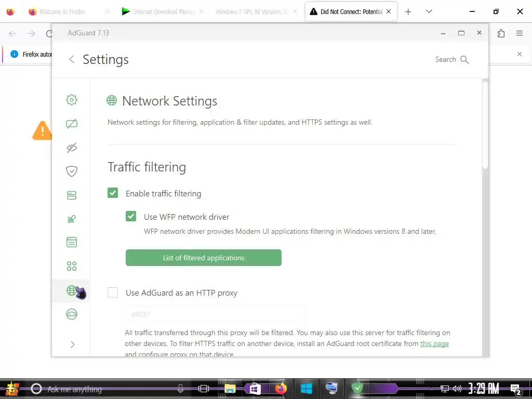Click the Network Settings heading text
Screen dimensions: 532x399
pos(170,101)
